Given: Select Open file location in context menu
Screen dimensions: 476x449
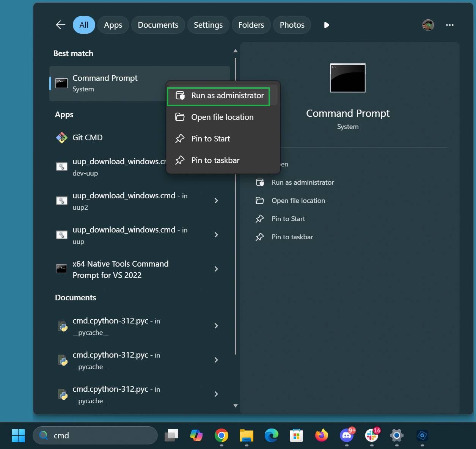Looking at the screenshot, I should click(x=222, y=117).
